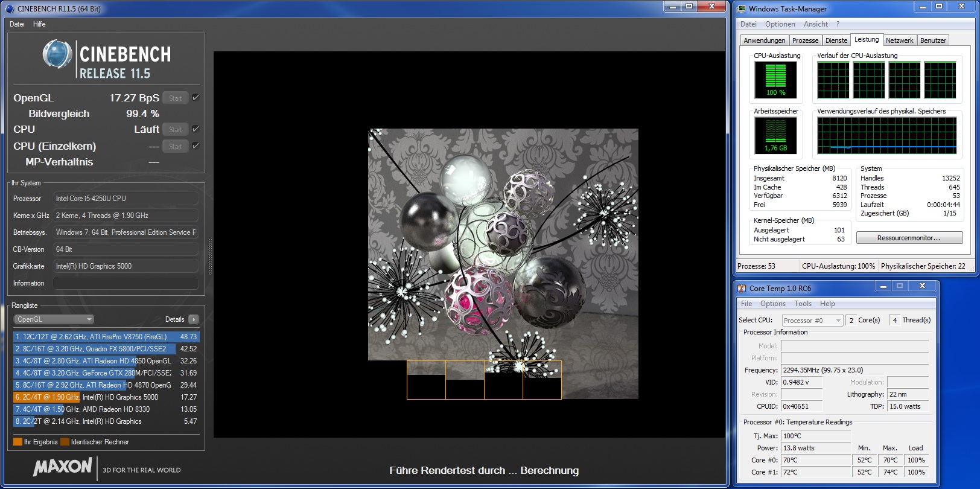
Task: Select the Leistung tab
Action: 867,39
